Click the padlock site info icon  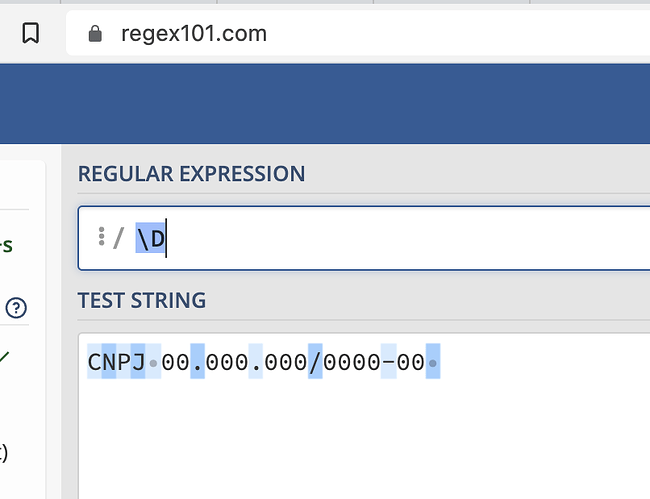[96, 34]
